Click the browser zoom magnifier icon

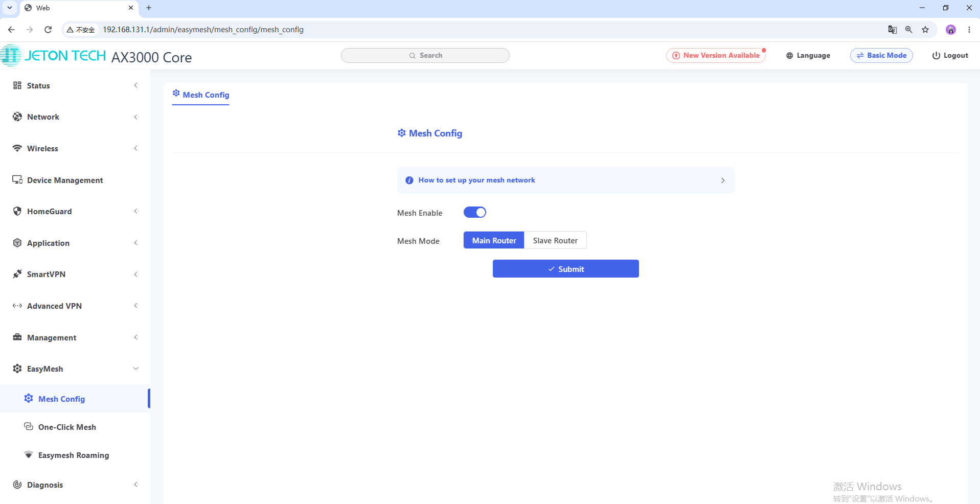point(909,30)
